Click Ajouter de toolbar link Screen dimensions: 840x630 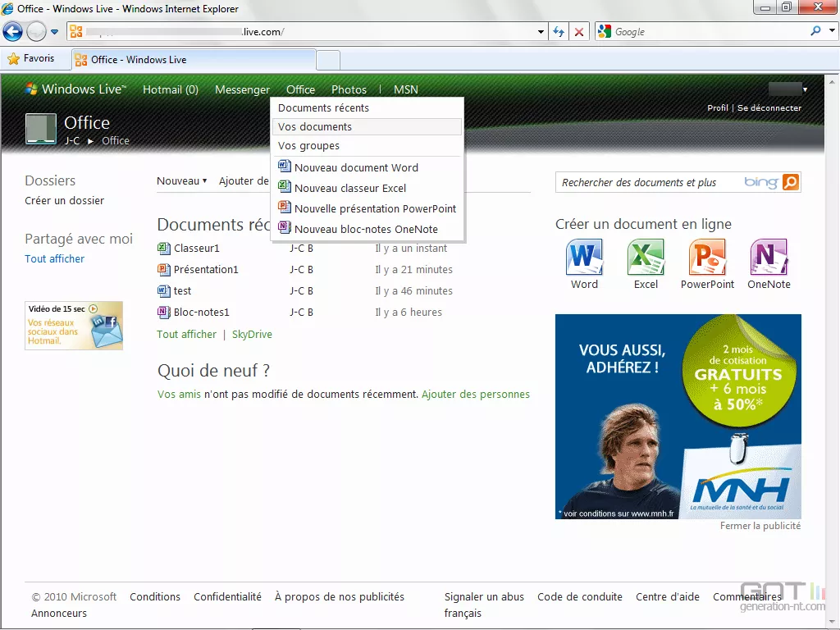click(244, 181)
